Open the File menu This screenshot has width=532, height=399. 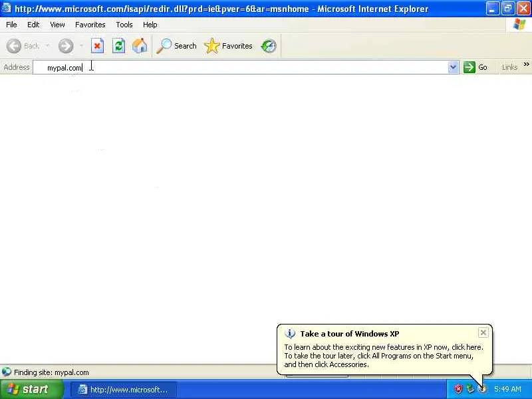11,25
